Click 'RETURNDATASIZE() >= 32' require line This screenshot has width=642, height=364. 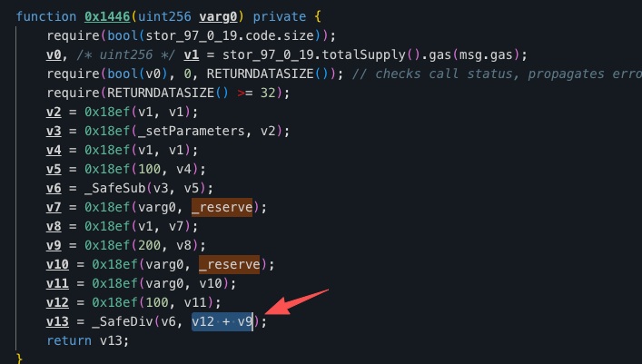tap(168, 93)
